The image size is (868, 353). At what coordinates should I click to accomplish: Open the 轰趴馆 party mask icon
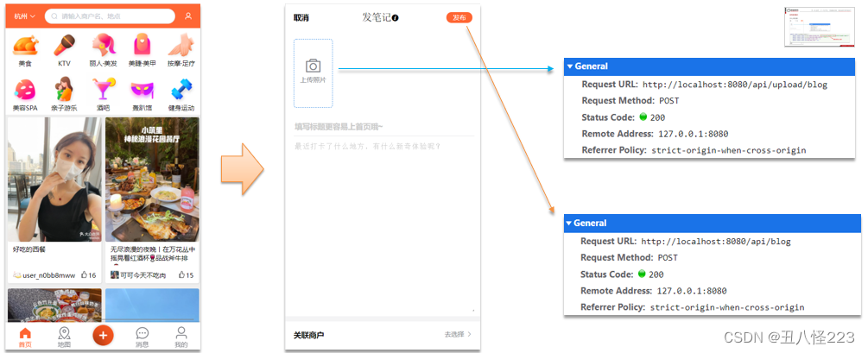point(143,89)
